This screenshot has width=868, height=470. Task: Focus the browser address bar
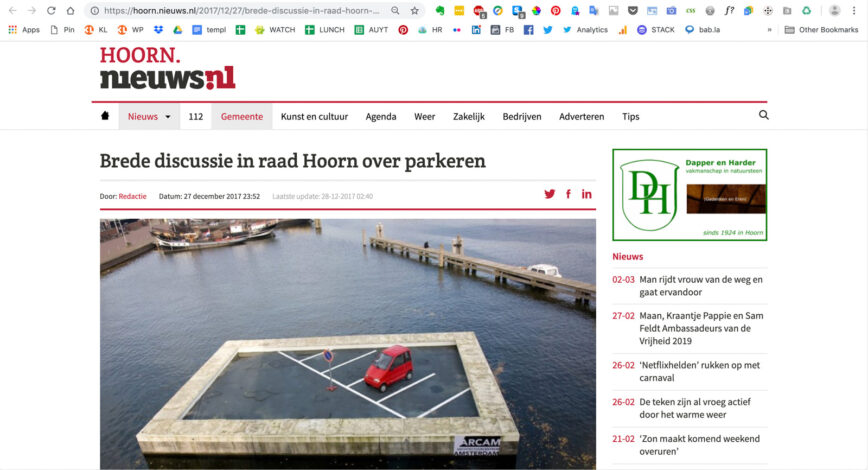(242, 11)
